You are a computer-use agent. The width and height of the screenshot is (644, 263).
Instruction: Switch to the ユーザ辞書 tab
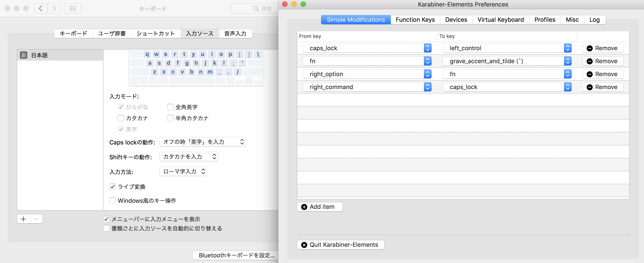[112, 33]
